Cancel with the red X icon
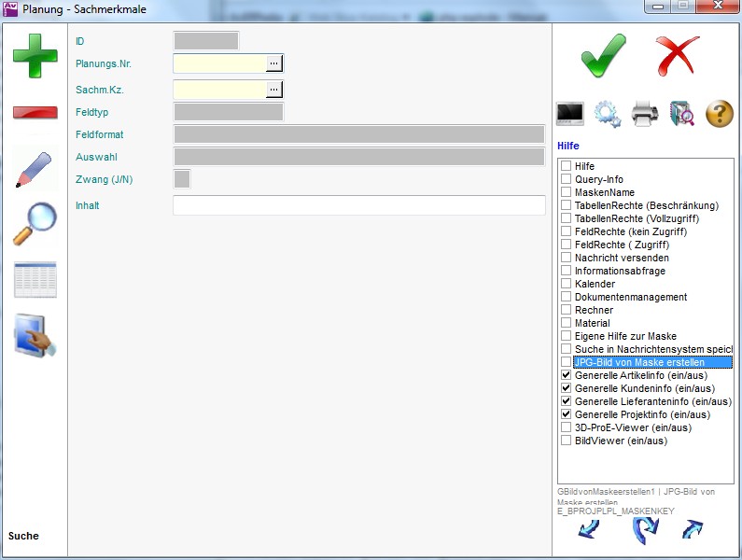 [x=677, y=56]
